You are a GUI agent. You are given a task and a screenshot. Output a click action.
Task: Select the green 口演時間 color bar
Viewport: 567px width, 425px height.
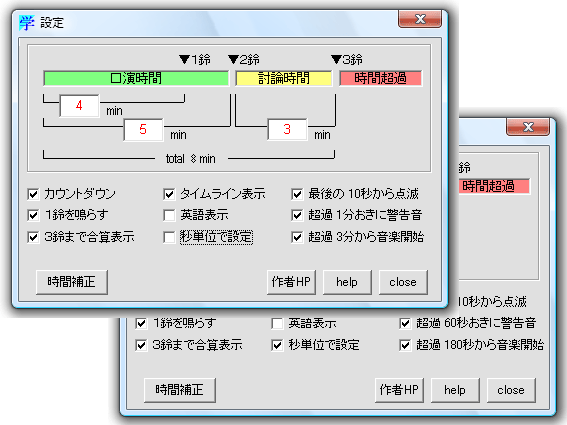[x=136, y=78]
